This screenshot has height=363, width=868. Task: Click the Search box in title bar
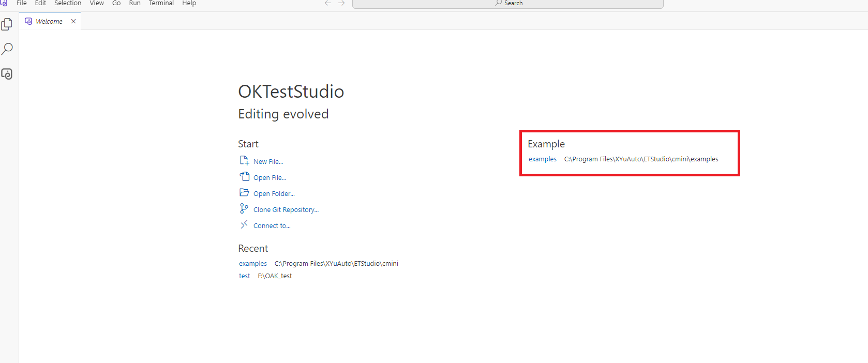tap(507, 4)
